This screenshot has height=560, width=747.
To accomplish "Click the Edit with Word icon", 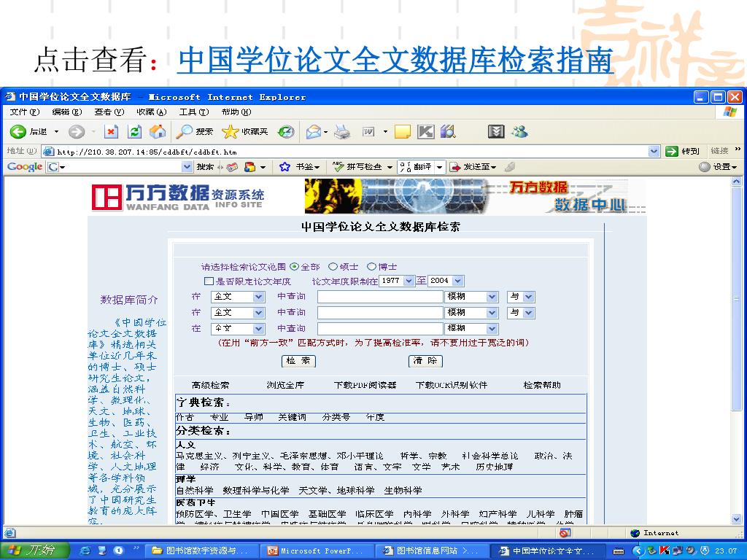I will click(x=368, y=132).
